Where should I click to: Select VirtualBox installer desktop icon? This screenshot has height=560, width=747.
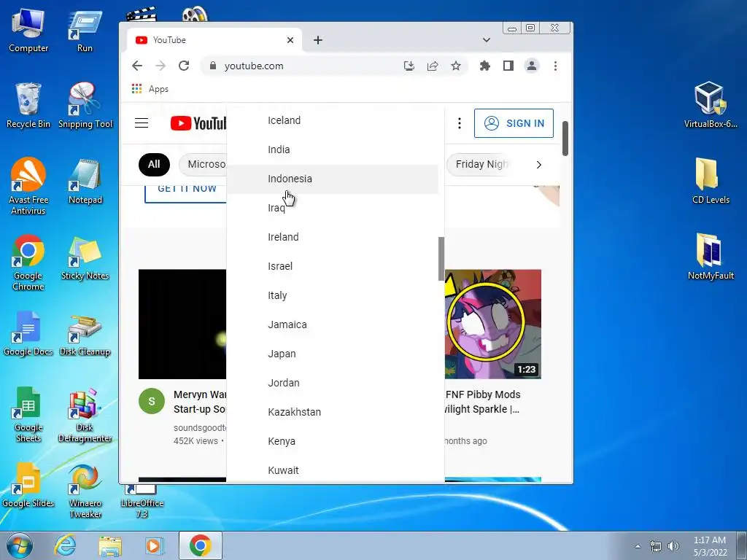(x=711, y=105)
